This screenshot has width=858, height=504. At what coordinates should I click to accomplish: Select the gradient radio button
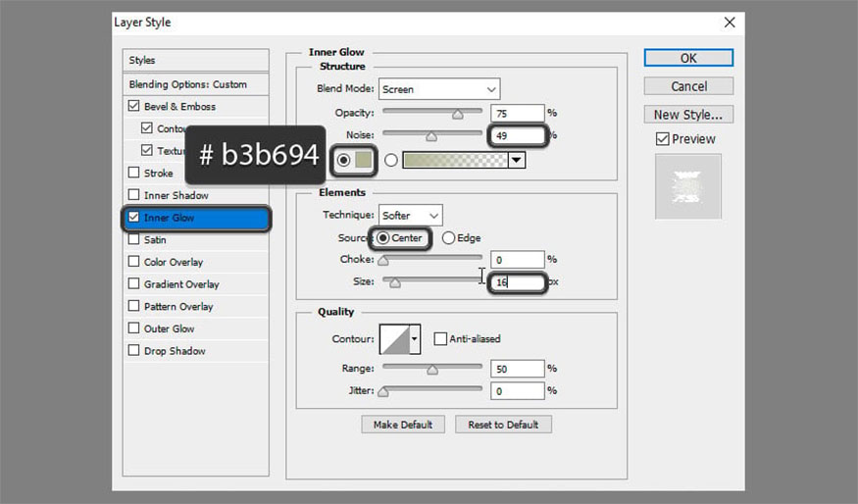391,160
